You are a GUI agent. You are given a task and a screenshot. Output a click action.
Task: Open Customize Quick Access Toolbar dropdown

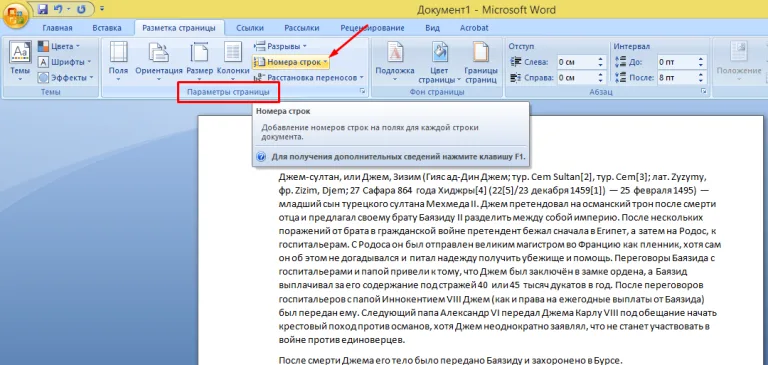point(101,9)
